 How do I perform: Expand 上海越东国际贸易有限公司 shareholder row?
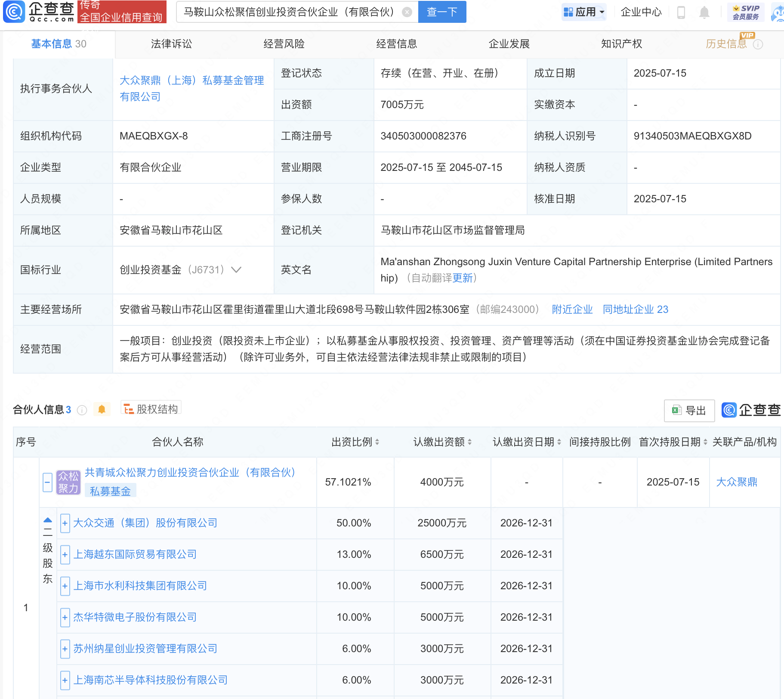[x=65, y=555]
